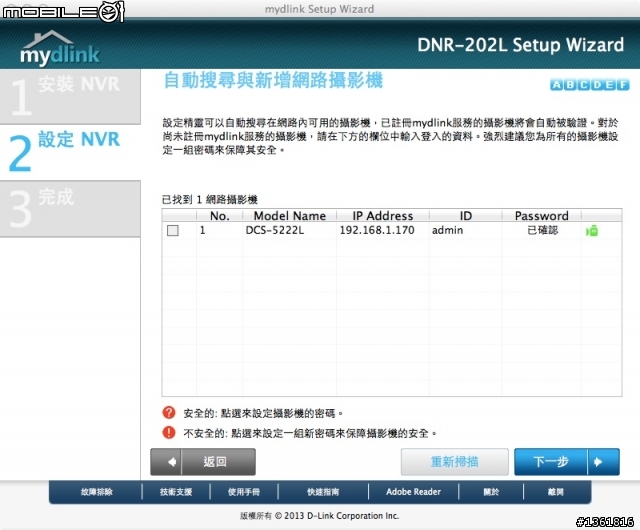Click the A step indicator icon
Image resolution: width=640 pixels, height=530 pixels.
pos(556,85)
